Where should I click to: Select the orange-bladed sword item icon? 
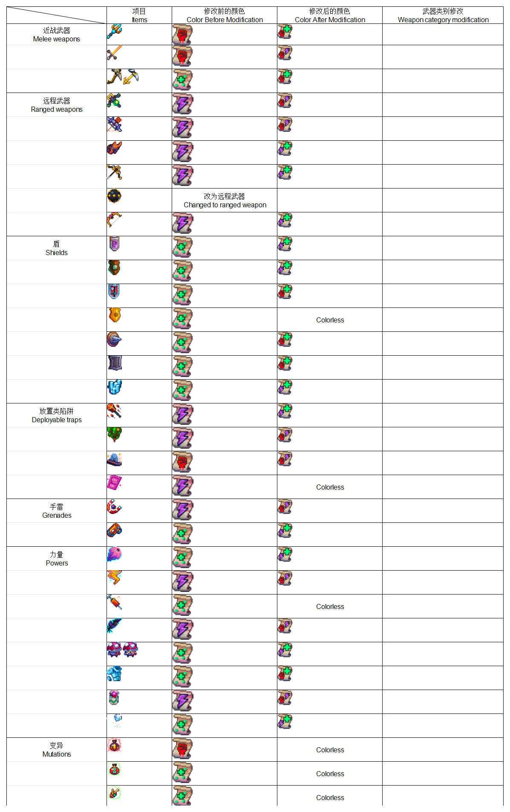114,52
